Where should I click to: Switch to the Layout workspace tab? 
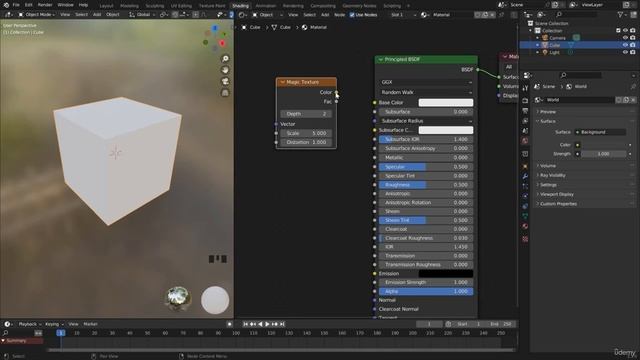[x=106, y=6]
